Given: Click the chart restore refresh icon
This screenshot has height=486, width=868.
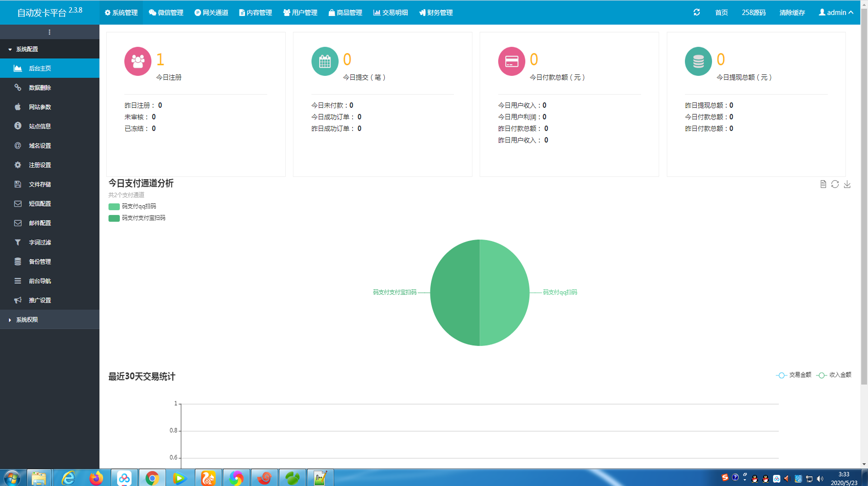Looking at the screenshot, I should 835,184.
